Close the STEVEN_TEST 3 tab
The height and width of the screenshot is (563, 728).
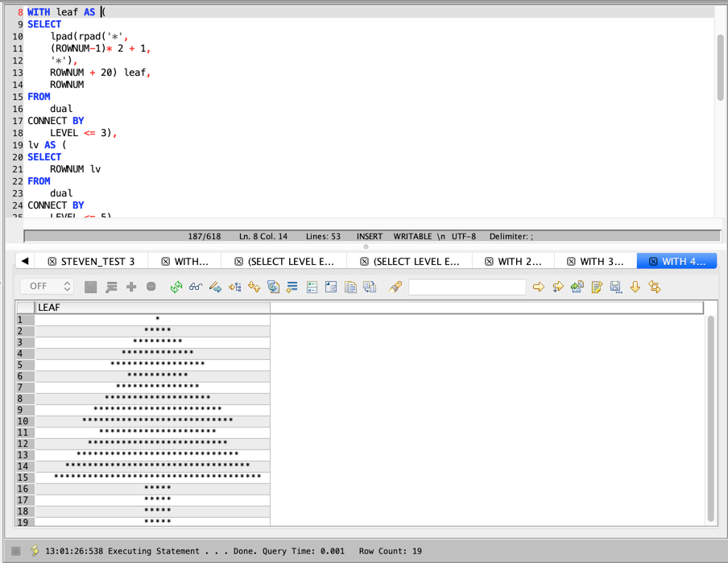(52, 262)
